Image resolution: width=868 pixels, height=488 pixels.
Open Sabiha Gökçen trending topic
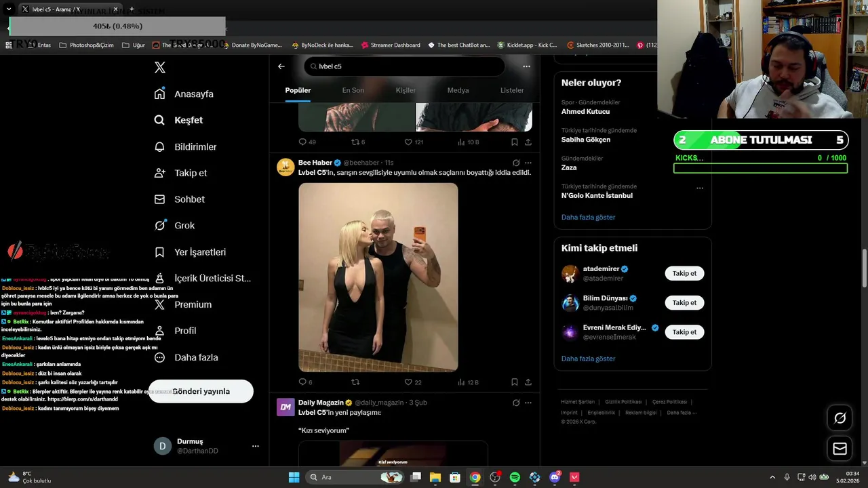click(586, 140)
